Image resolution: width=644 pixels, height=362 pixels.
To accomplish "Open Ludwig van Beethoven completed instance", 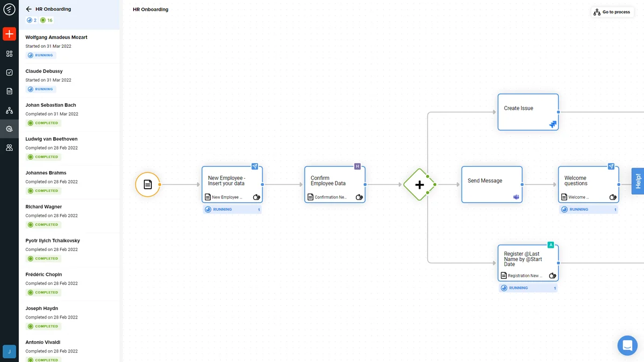I will (52, 139).
